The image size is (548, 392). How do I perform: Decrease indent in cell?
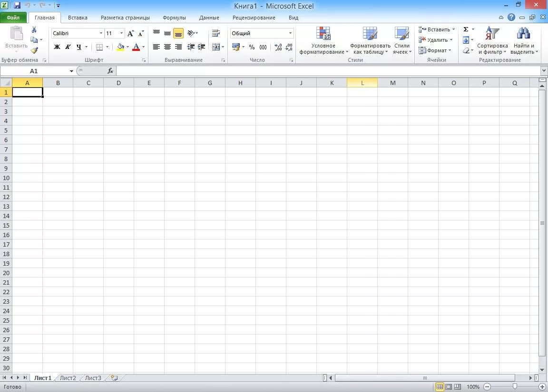tap(191, 47)
